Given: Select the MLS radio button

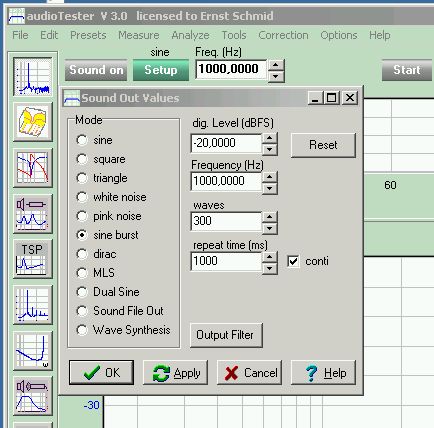Looking at the screenshot, I should pyautogui.click(x=82, y=273).
